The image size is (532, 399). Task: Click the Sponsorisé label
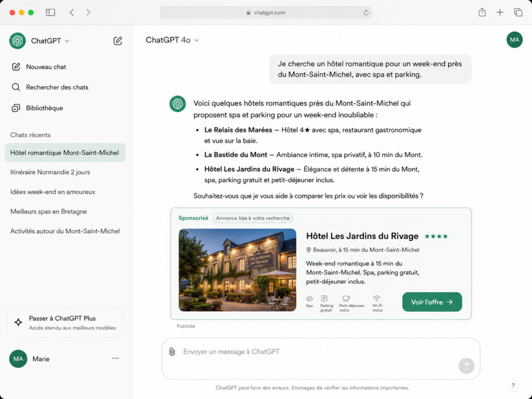193,218
